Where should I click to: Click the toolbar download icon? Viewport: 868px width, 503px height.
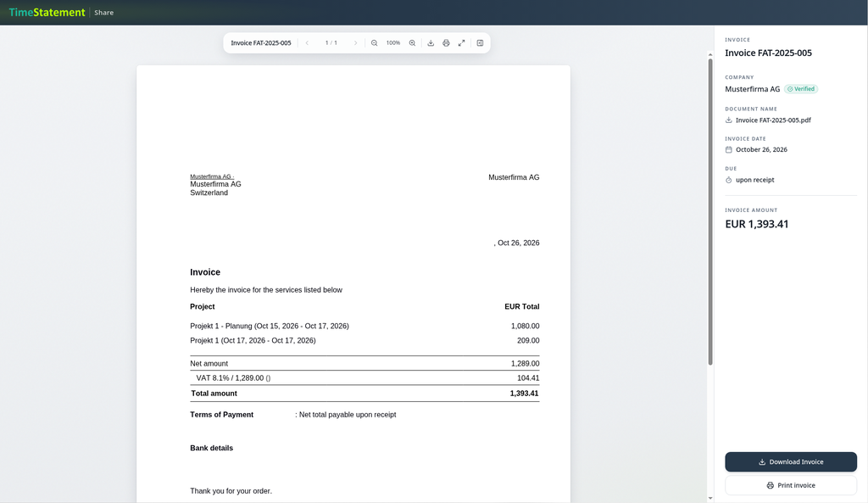point(431,42)
